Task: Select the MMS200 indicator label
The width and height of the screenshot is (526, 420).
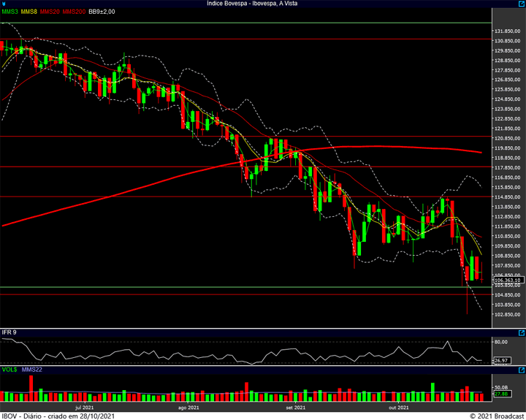Action: click(74, 12)
